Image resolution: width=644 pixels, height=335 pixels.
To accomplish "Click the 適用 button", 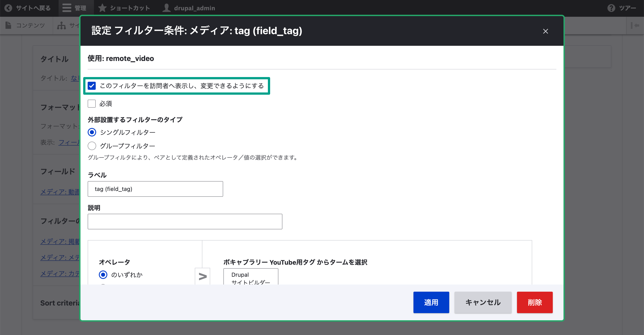I will 431,302.
